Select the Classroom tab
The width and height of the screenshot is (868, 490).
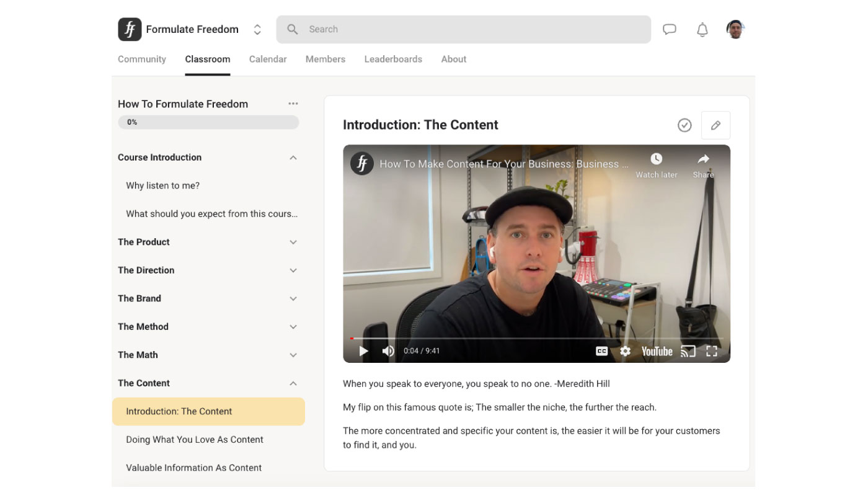[208, 60]
